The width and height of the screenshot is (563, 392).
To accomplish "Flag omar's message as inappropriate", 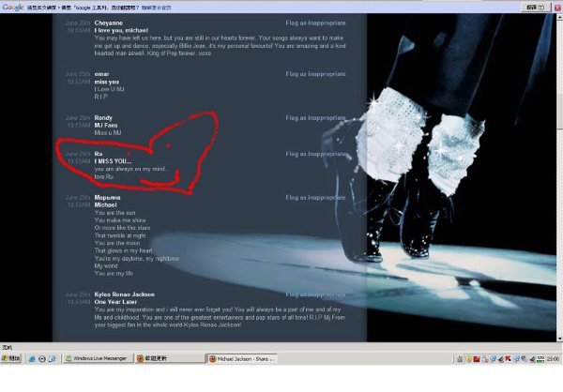I will point(315,74).
